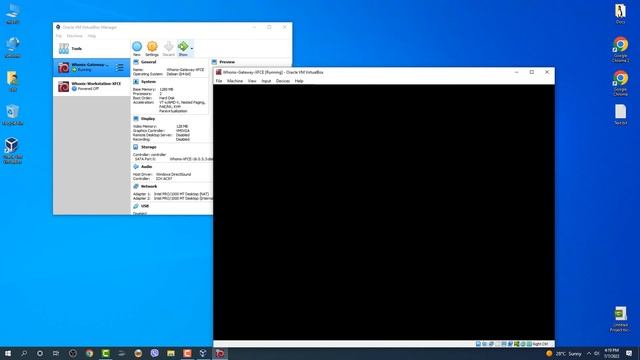Collapse the Preview panel header
640x360 pixels.
coord(227,62)
